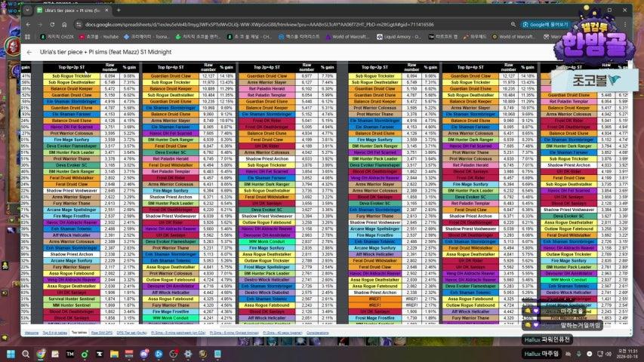Click the Ulria's tier piece + PI sims title
The image size is (644, 362).
pyautogui.click(x=106, y=52)
